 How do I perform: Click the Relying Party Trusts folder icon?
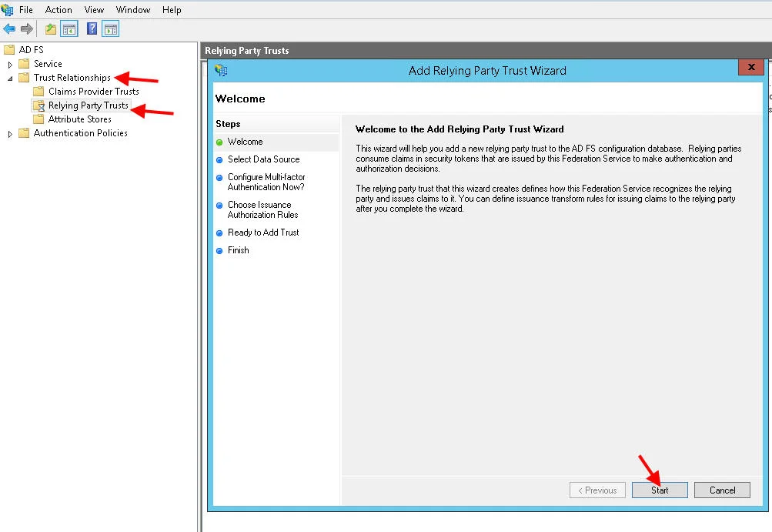pos(38,105)
